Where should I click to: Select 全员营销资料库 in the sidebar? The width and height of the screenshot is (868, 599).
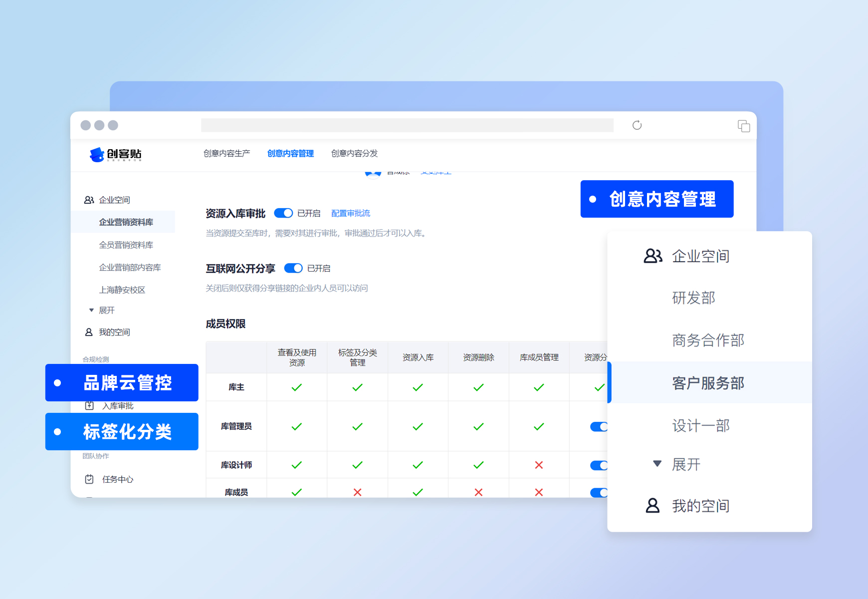(x=126, y=245)
